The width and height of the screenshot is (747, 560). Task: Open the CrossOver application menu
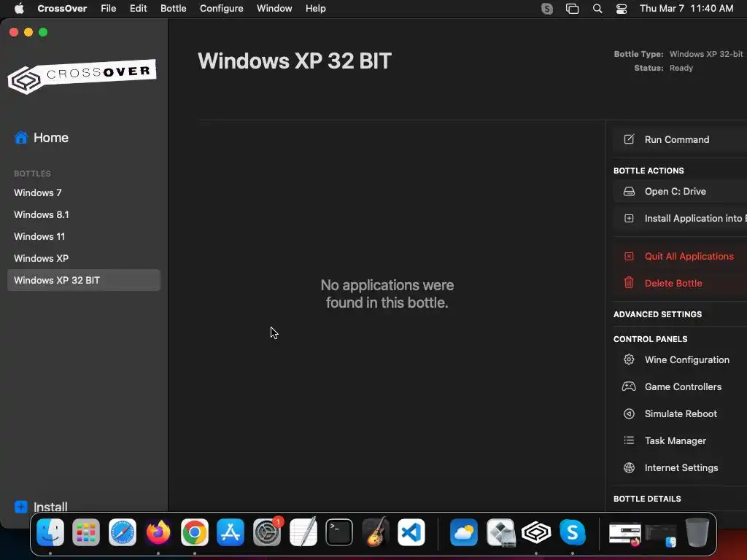[x=62, y=9]
